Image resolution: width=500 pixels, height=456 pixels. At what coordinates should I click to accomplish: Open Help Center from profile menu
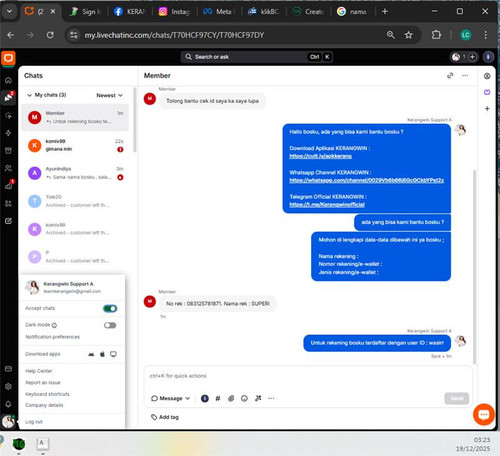click(x=39, y=371)
